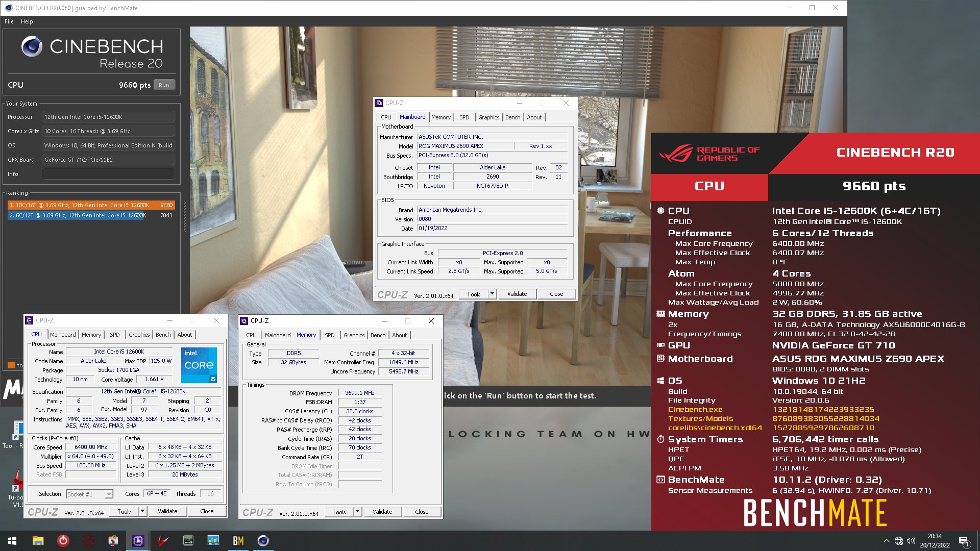Expand Tools dropdown arrow in Mainboard CPU-Z window
The width and height of the screenshot is (980, 551).
(492, 294)
